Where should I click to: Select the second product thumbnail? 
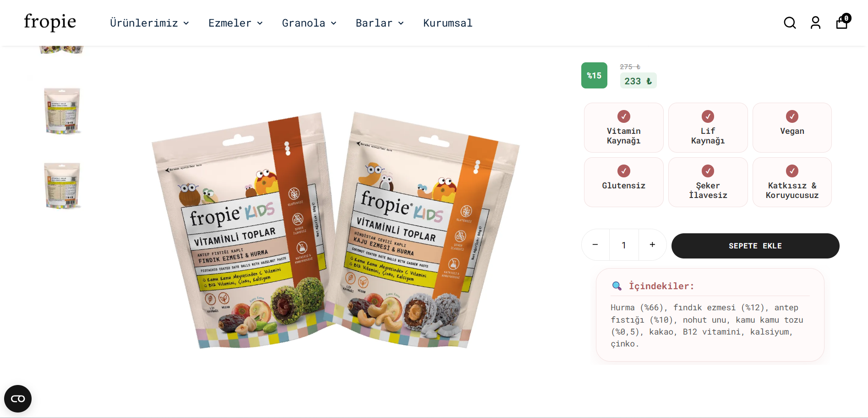click(62, 111)
